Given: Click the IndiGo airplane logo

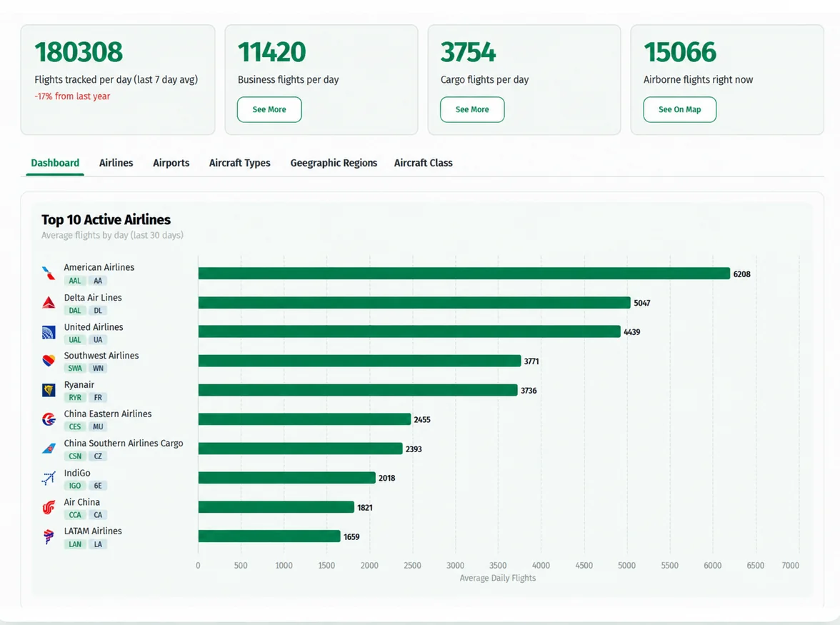Looking at the screenshot, I should 49,479.
